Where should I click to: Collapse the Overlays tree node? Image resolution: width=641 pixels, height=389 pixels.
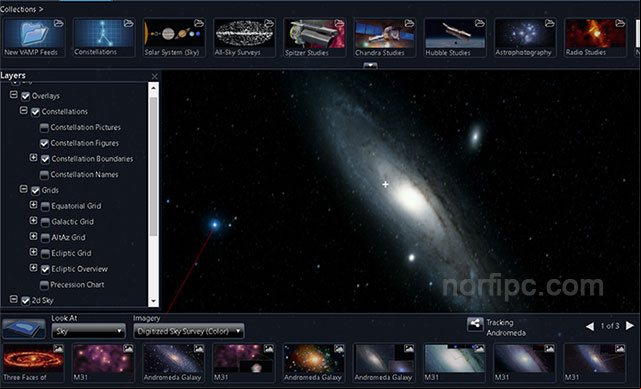pos(13,95)
